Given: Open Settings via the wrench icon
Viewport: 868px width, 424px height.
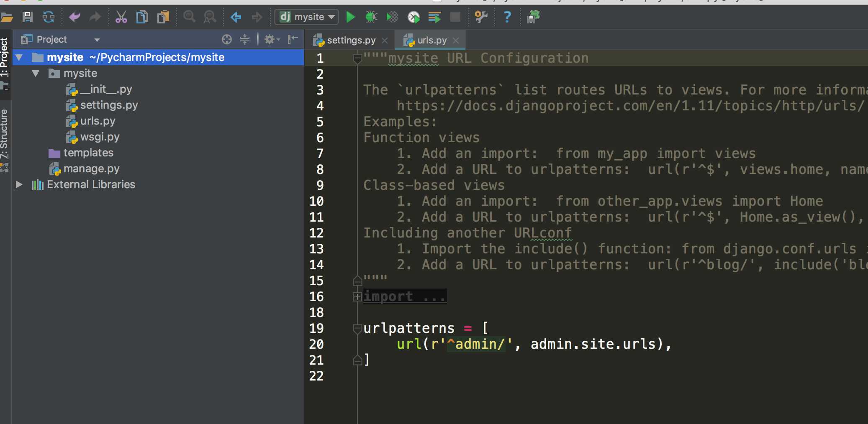Looking at the screenshot, I should (481, 17).
